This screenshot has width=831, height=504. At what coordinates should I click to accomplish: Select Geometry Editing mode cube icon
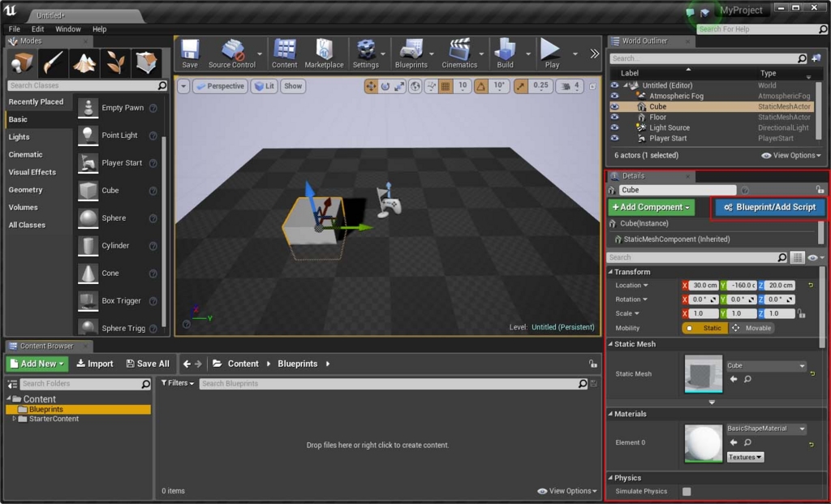146,62
